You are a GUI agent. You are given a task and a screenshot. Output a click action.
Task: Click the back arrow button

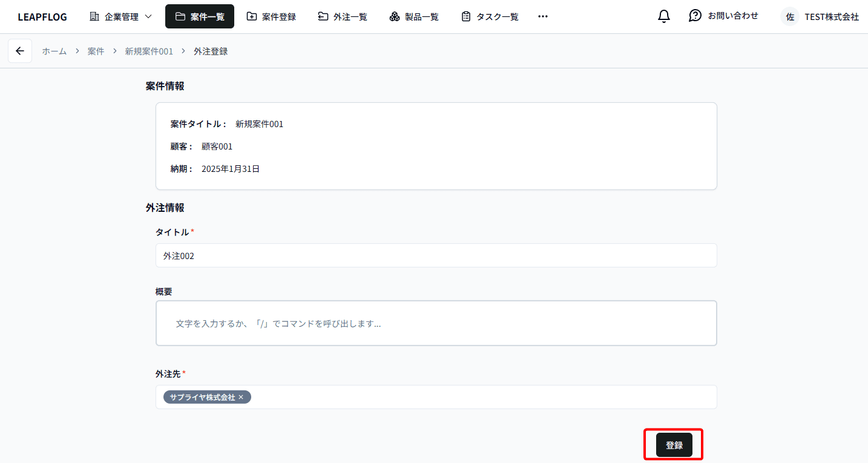click(x=20, y=51)
